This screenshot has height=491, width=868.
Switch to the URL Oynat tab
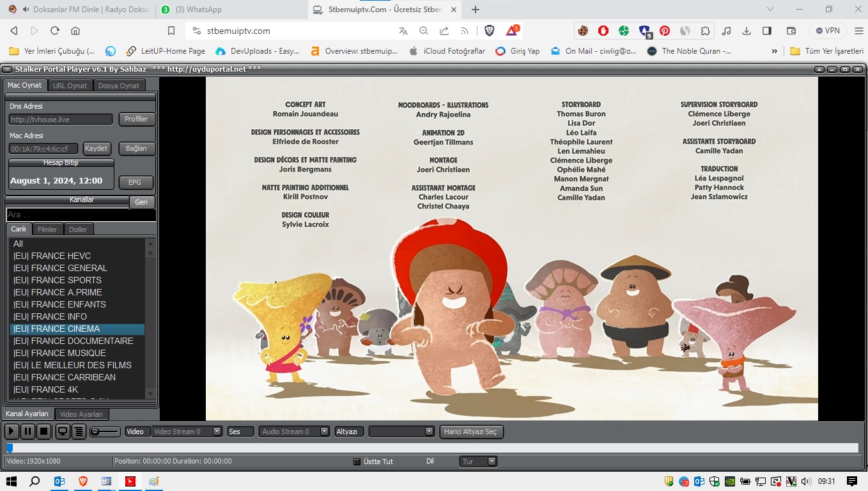point(70,86)
